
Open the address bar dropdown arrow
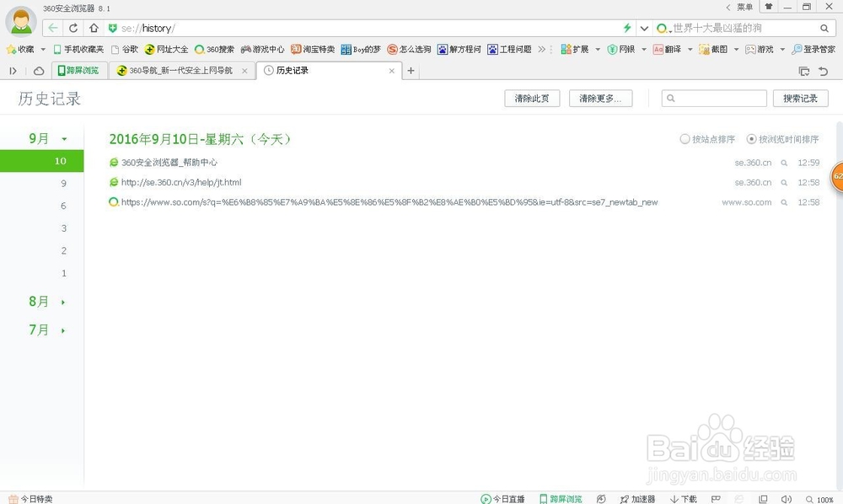click(644, 28)
